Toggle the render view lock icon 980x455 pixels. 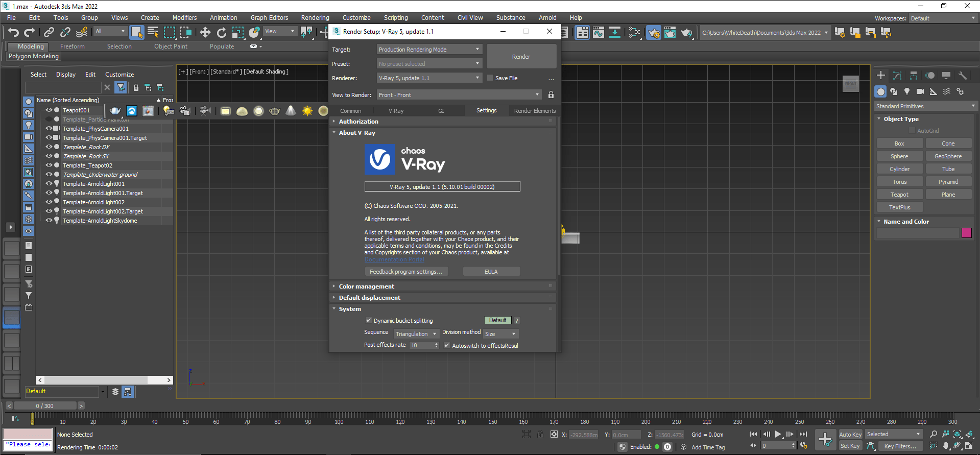(x=551, y=94)
